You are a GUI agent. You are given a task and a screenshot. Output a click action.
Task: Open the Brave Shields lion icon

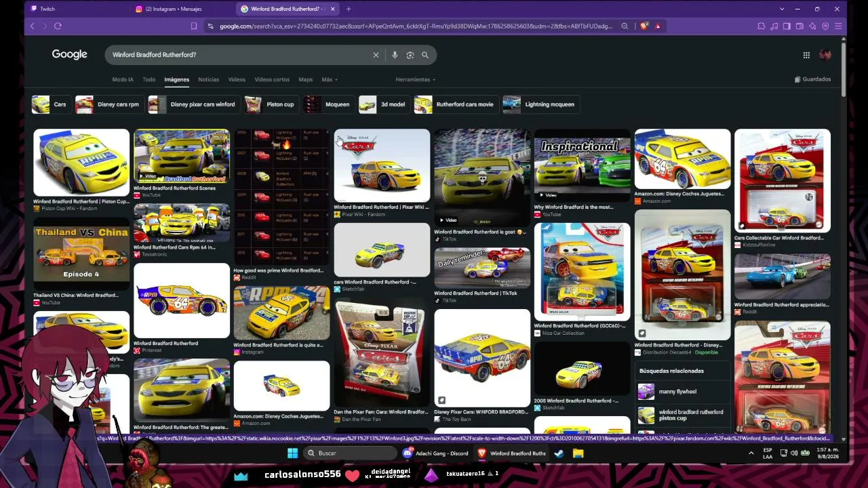[644, 26]
